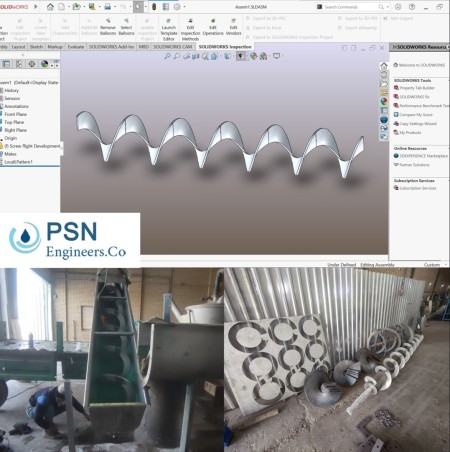Click the Save icon in top toolbar
This screenshot has width=450, height=452.
coord(92,7)
